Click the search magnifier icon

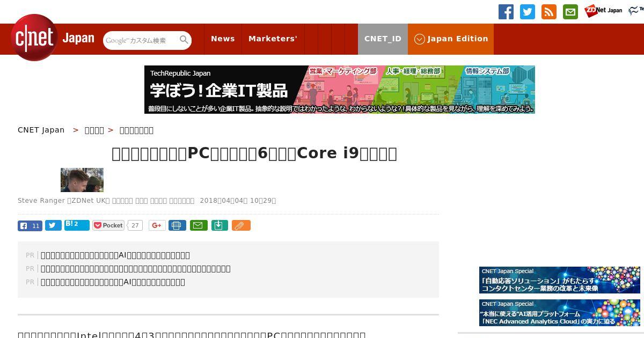tap(184, 40)
